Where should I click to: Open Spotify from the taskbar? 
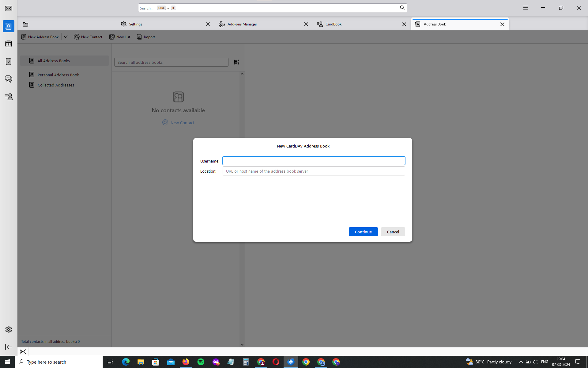coord(201,362)
